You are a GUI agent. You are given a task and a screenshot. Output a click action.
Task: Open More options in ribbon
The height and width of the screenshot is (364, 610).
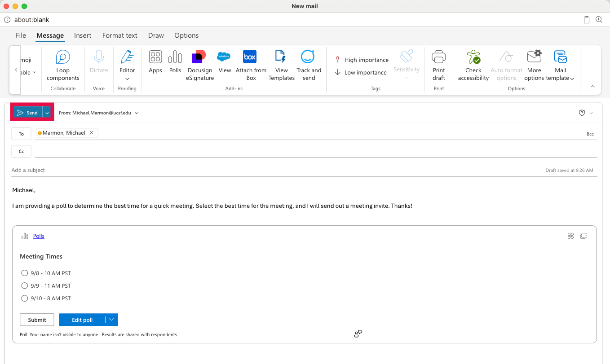(x=534, y=65)
